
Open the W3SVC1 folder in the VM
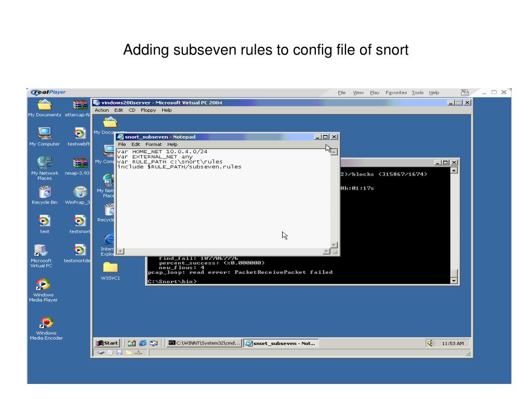click(x=110, y=268)
